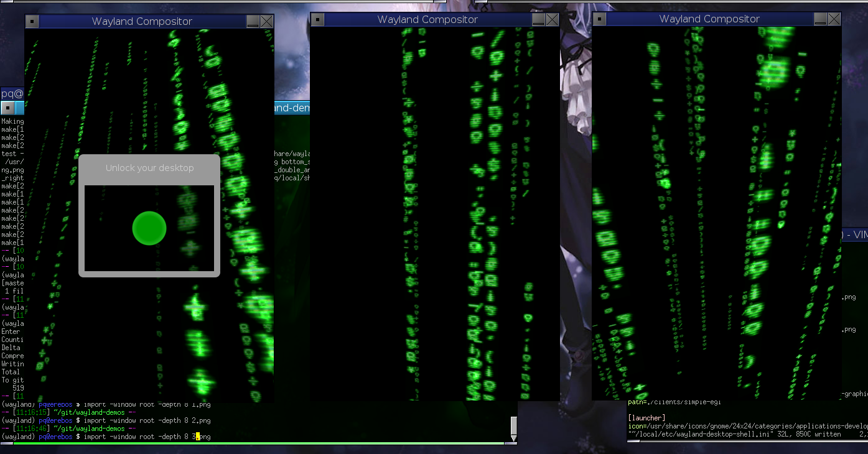Viewport: 868px width, 454px height.
Task: Click the green unlock circle button
Action: (x=149, y=228)
